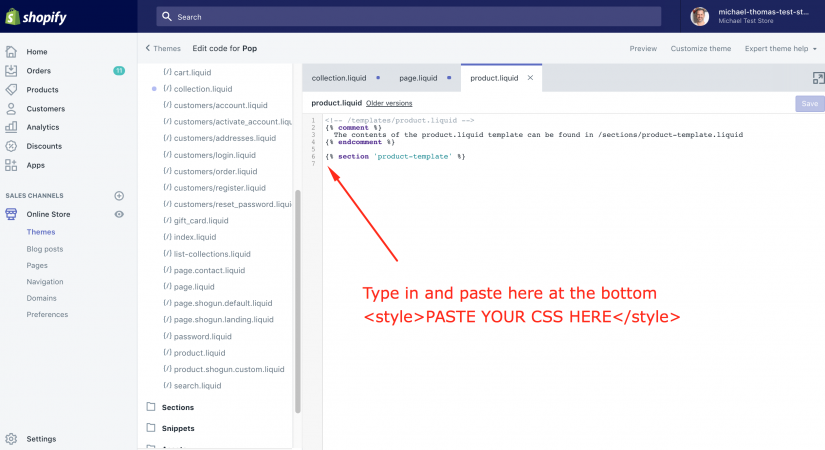
Task: Click the Home icon in sidebar
Action: coord(11,51)
